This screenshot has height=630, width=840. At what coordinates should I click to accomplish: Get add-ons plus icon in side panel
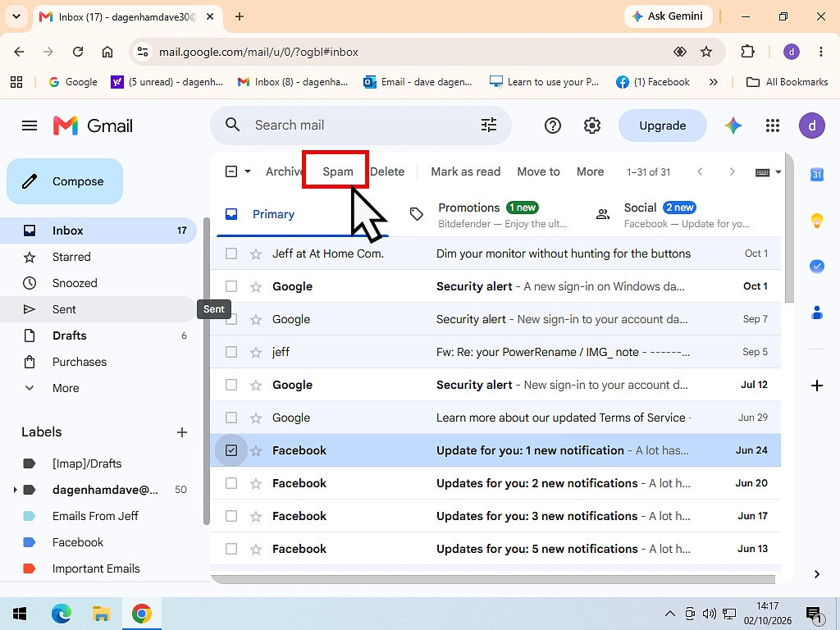click(816, 386)
